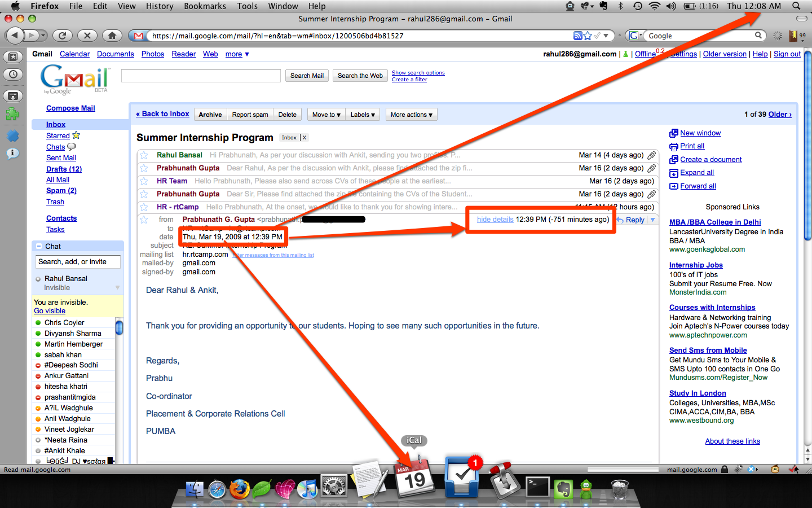Go back via Back to Inbox link
812x508 pixels.
click(162, 114)
